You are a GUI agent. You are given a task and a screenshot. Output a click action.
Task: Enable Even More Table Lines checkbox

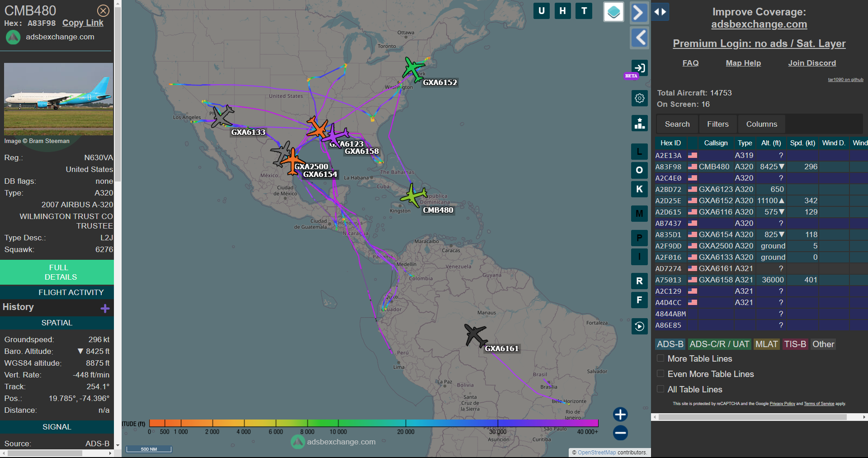pyautogui.click(x=660, y=373)
